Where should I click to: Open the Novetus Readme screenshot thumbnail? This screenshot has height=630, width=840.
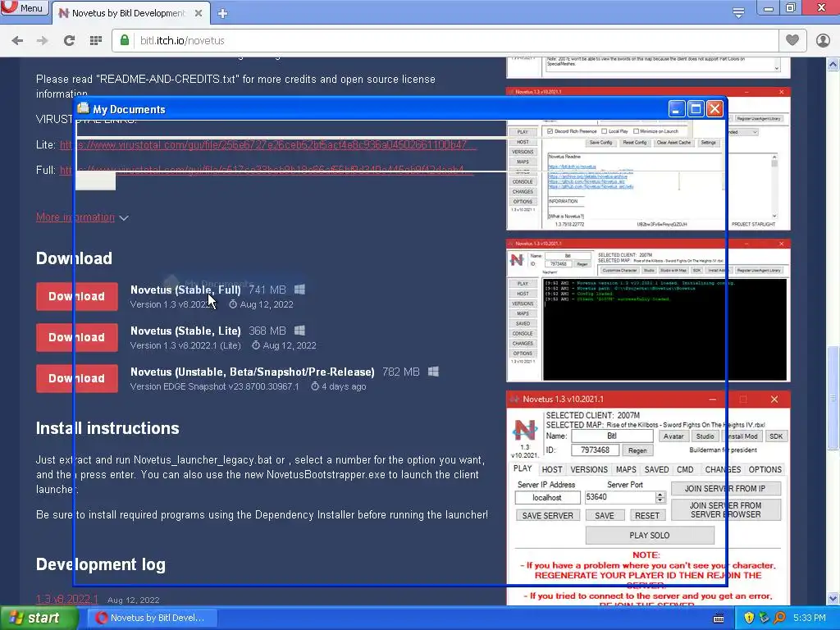point(648,159)
